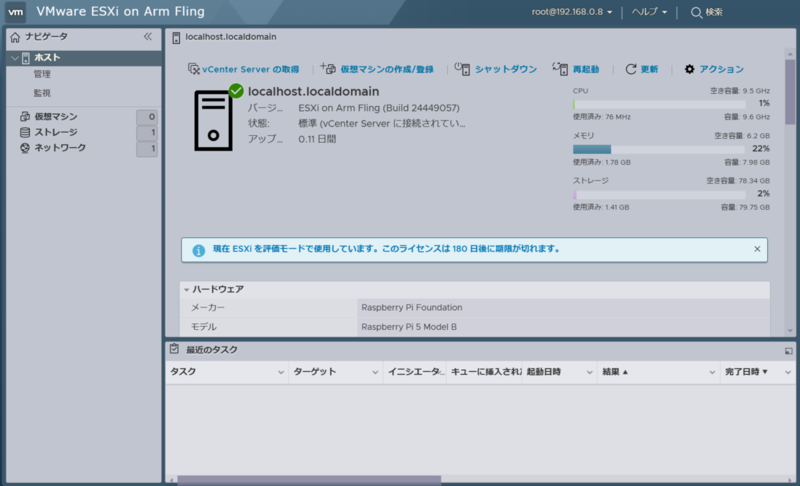Click the VMware vm logo

(x=16, y=12)
